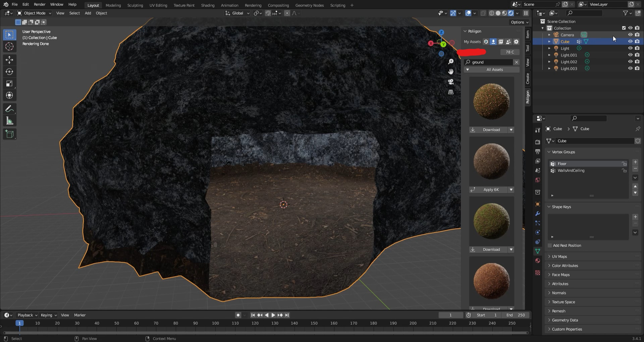The height and width of the screenshot is (342, 644).
Task: Select the Annotate tool
Action: coord(9,109)
